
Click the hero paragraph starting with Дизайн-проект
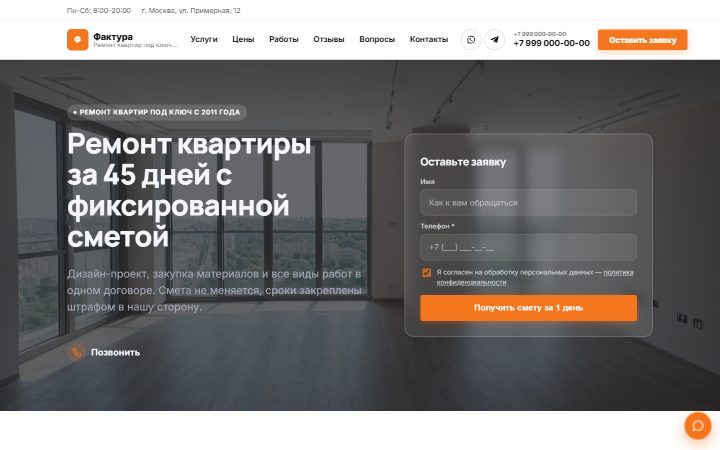[214, 290]
